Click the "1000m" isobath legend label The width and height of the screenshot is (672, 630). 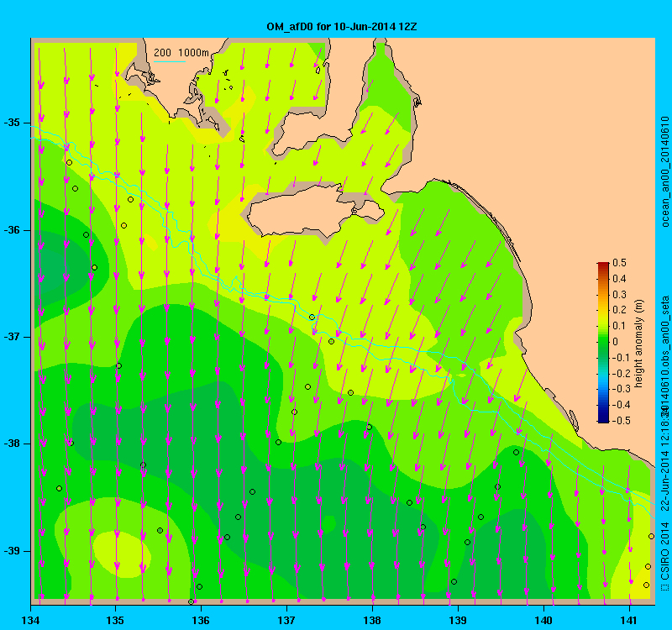[x=194, y=52]
